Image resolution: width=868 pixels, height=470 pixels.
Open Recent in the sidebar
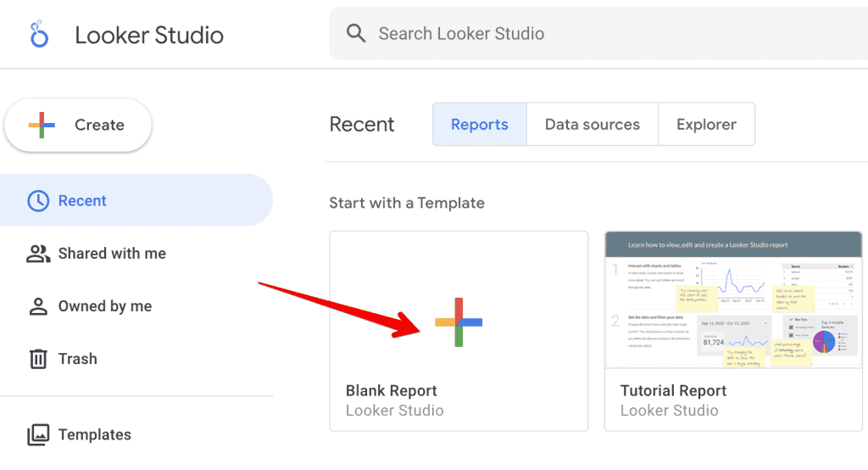[136, 200]
